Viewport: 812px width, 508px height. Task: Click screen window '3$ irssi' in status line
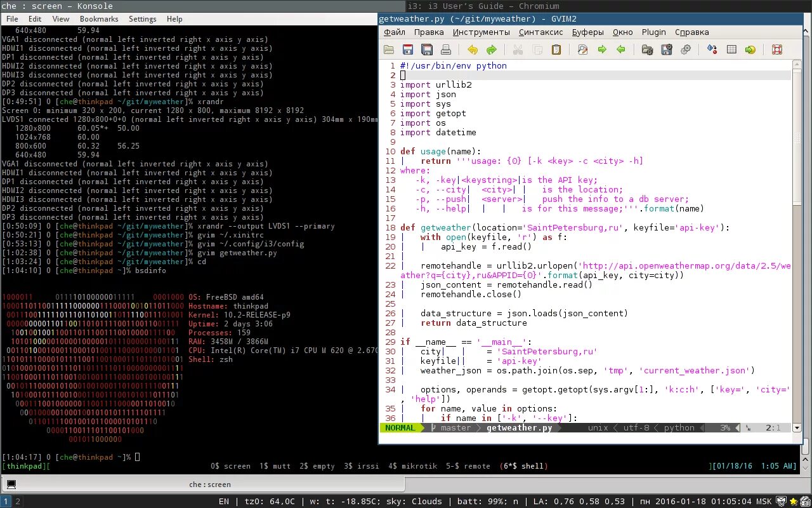[362, 466]
